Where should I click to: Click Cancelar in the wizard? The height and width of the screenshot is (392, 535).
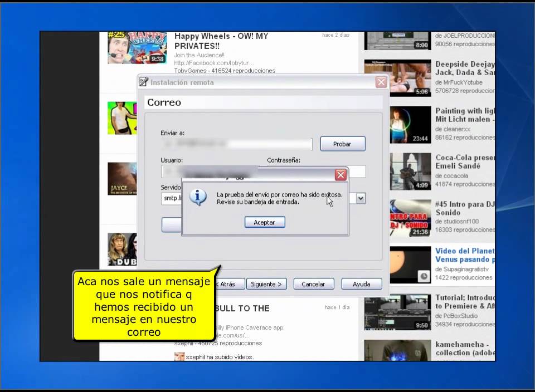click(314, 284)
